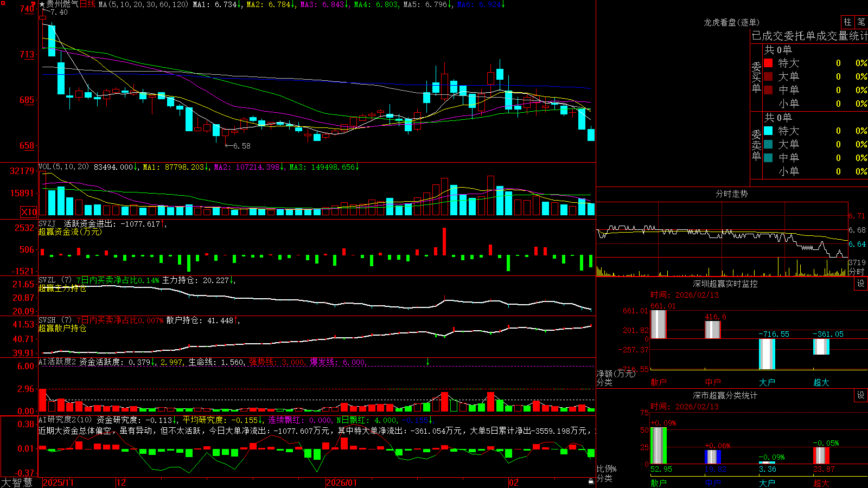Click the 02 month timeline marker
The image size is (868, 488).
pos(514,483)
